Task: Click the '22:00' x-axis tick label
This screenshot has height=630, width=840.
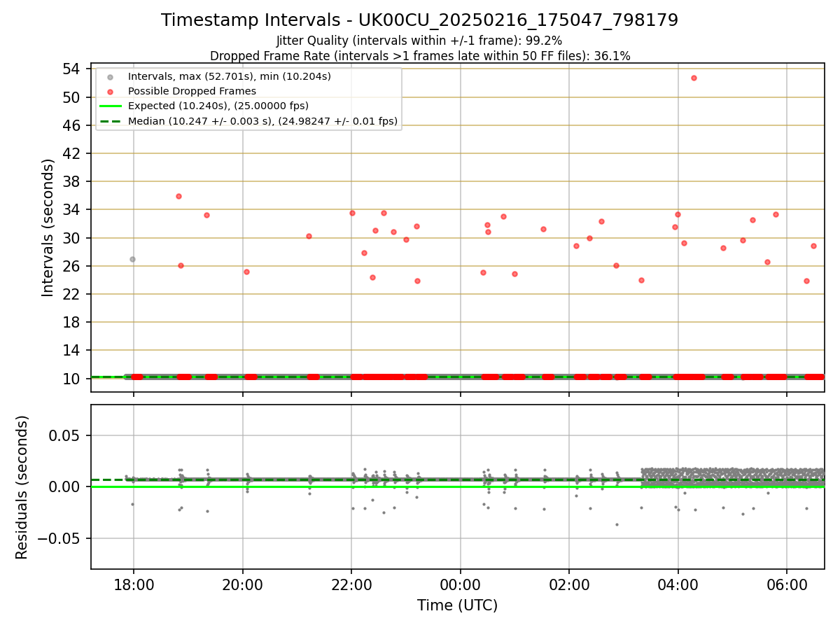Action: [x=351, y=584]
